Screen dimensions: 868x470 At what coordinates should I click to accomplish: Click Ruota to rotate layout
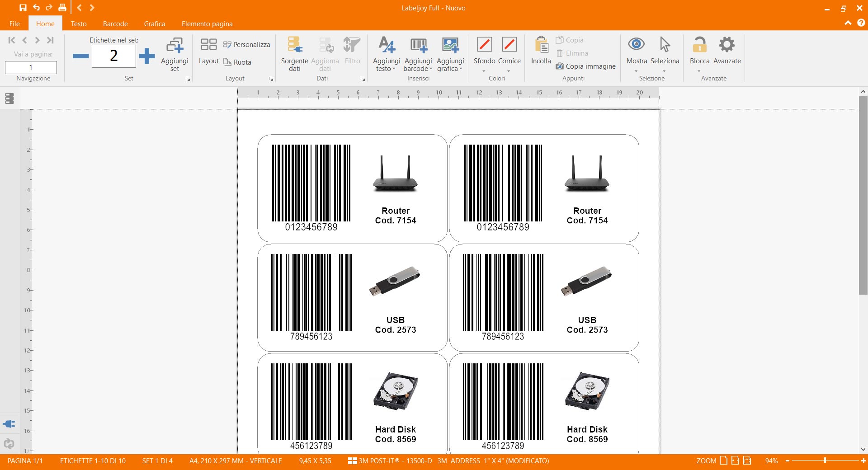pos(238,62)
